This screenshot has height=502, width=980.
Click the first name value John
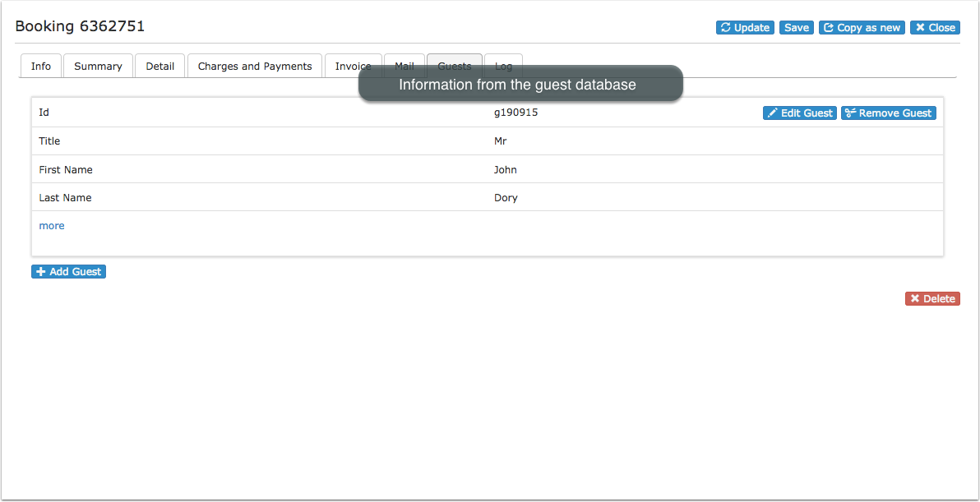tap(505, 169)
